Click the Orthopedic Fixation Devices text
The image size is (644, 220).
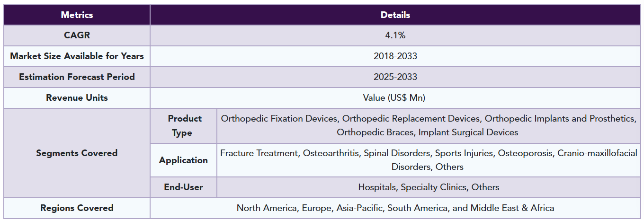280,119
